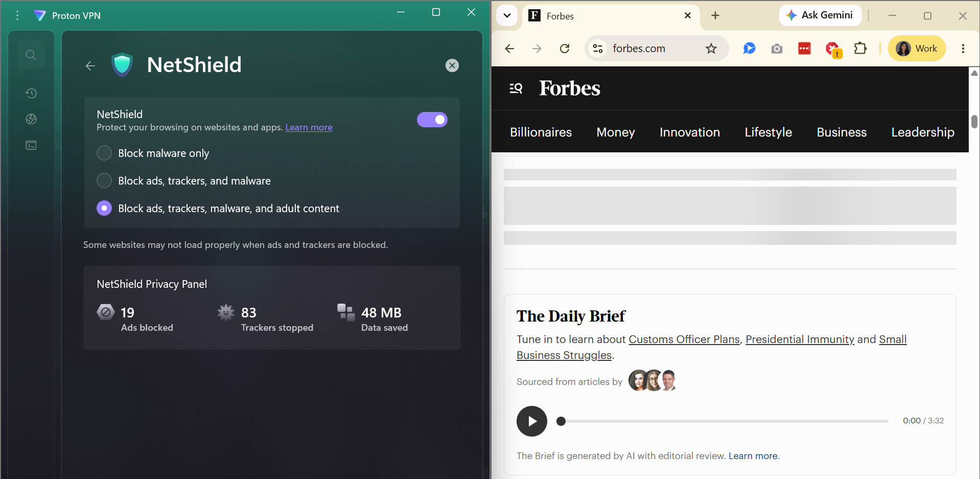
Task: Click the Daily Brief audio progress slider
Action: 722,421
